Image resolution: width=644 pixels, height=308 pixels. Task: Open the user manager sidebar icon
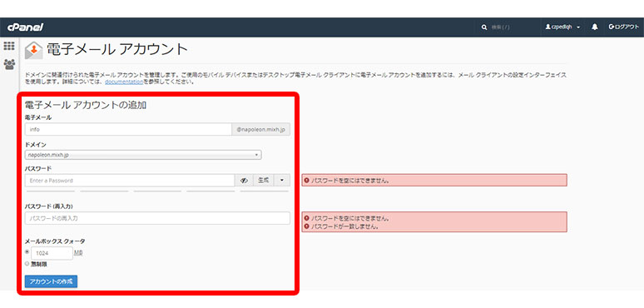9,64
